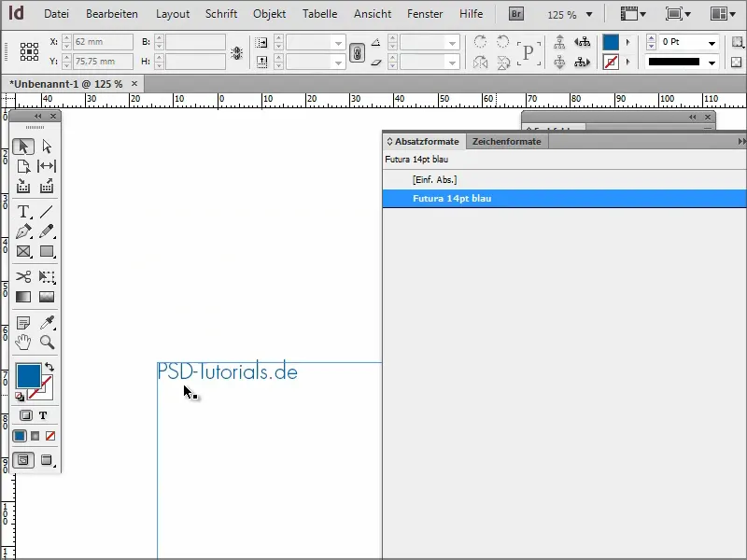Select the Rectangle tool
747x560 pixels.
click(47, 251)
